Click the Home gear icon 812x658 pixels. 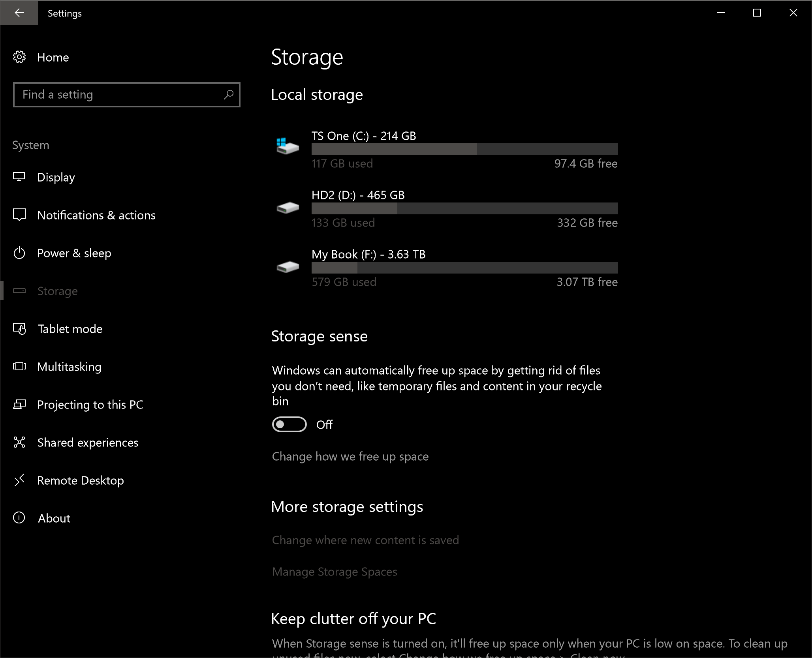point(19,57)
